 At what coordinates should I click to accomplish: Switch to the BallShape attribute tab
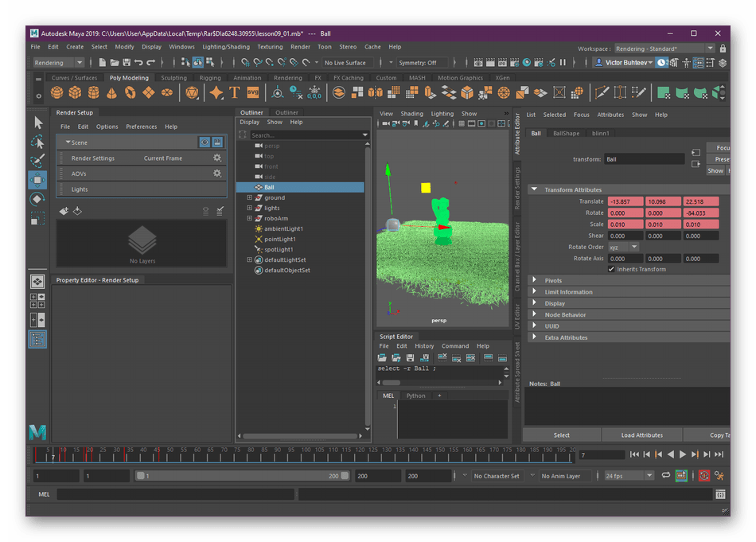tap(566, 134)
